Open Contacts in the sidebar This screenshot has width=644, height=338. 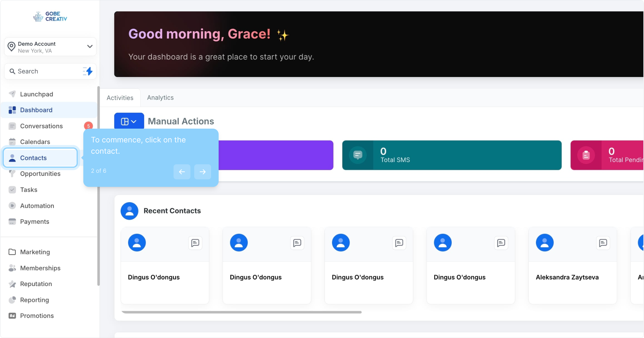pyautogui.click(x=33, y=158)
